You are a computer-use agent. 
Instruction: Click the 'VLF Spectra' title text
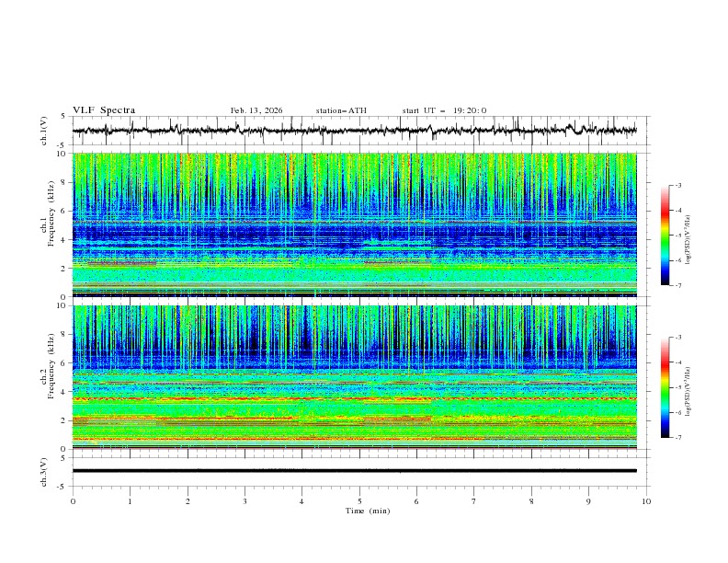pyautogui.click(x=104, y=110)
